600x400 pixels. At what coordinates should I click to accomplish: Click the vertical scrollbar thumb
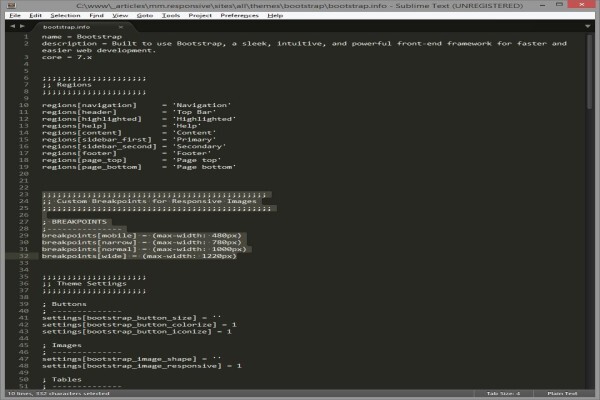pyautogui.click(x=589, y=72)
